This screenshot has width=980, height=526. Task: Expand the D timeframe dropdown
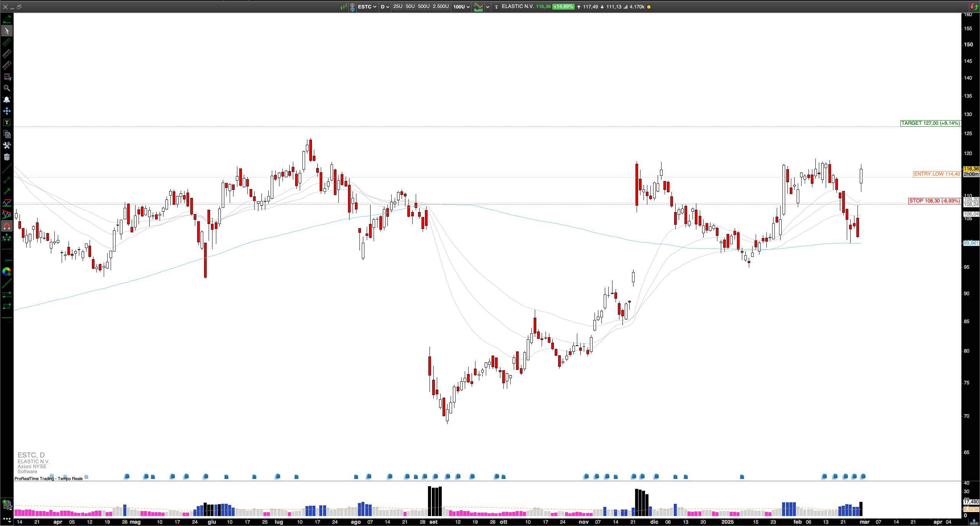(x=385, y=7)
